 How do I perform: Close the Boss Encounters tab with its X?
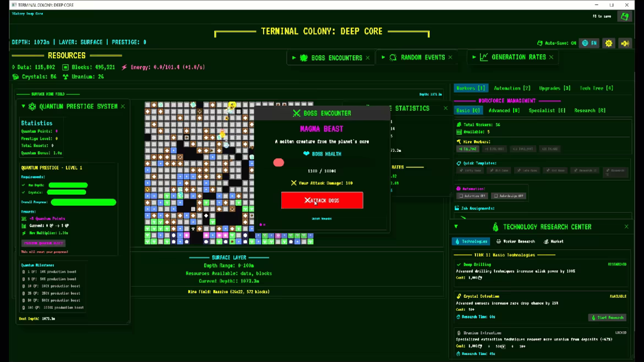pyautogui.click(x=368, y=58)
